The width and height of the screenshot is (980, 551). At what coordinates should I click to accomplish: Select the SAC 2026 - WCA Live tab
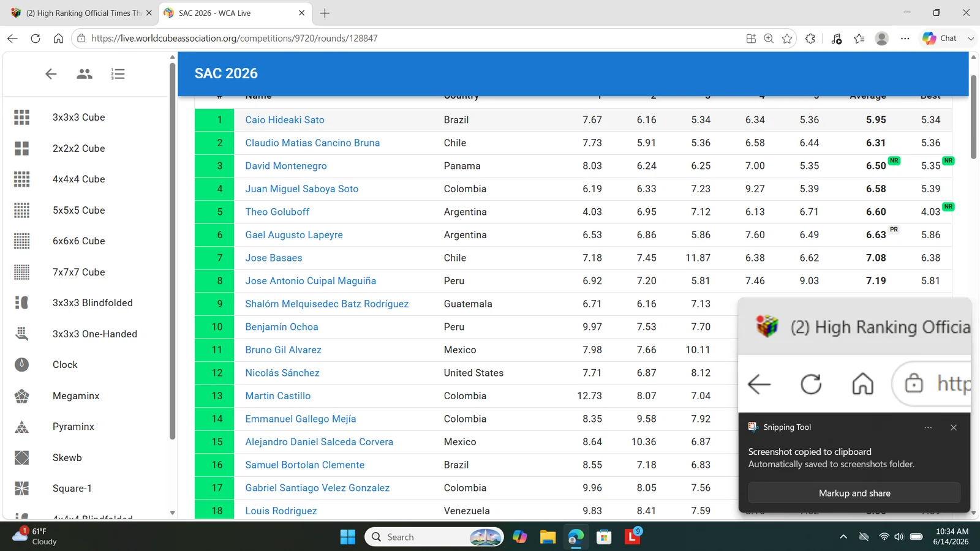tap(235, 13)
